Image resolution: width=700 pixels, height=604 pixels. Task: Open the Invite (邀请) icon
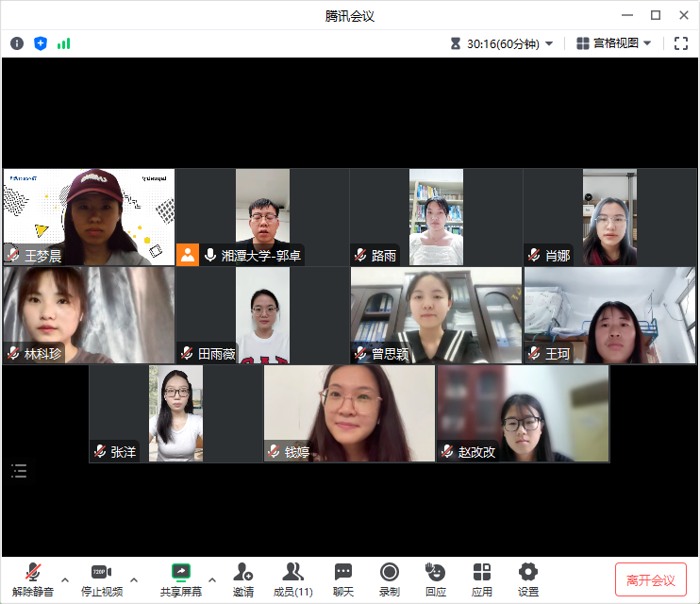tap(243, 579)
